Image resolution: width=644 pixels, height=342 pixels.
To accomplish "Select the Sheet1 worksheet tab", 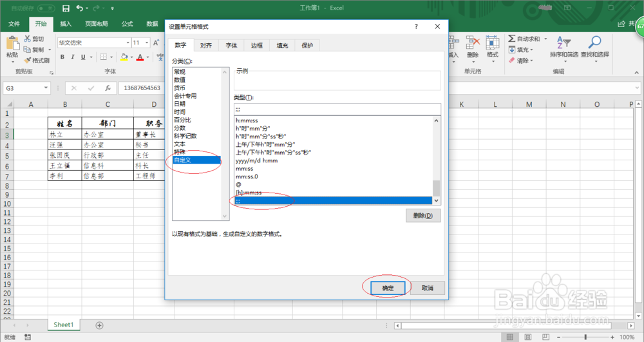I will pos(63,325).
